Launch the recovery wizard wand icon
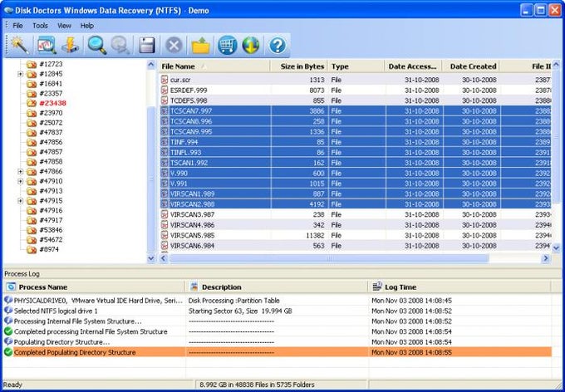Screen dimensions: 565x392 19,46
